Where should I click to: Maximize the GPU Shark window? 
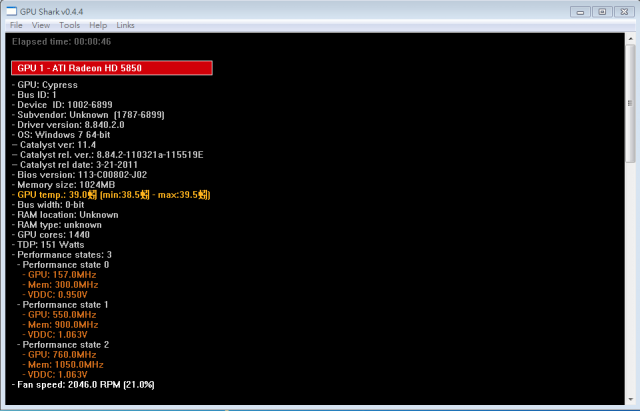[x=602, y=12]
